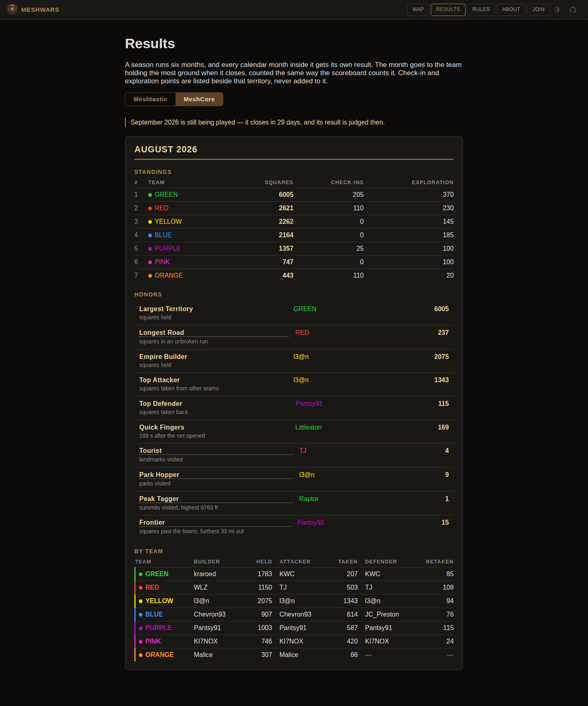Click the blue dot in By Team table

(x=141, y=614)
